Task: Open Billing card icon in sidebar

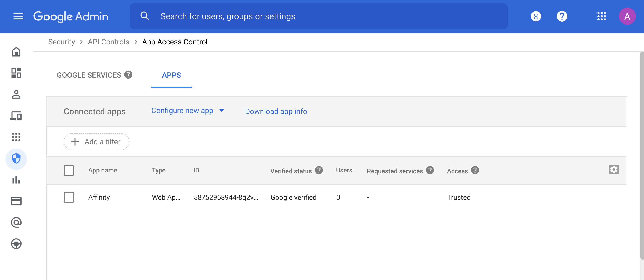Action: (x=16, y=201)
